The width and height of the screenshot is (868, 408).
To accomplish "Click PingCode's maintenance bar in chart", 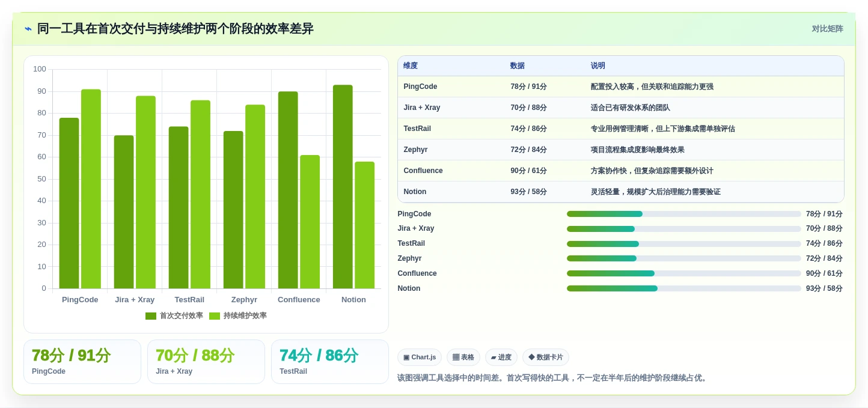I will coord(91,189).
